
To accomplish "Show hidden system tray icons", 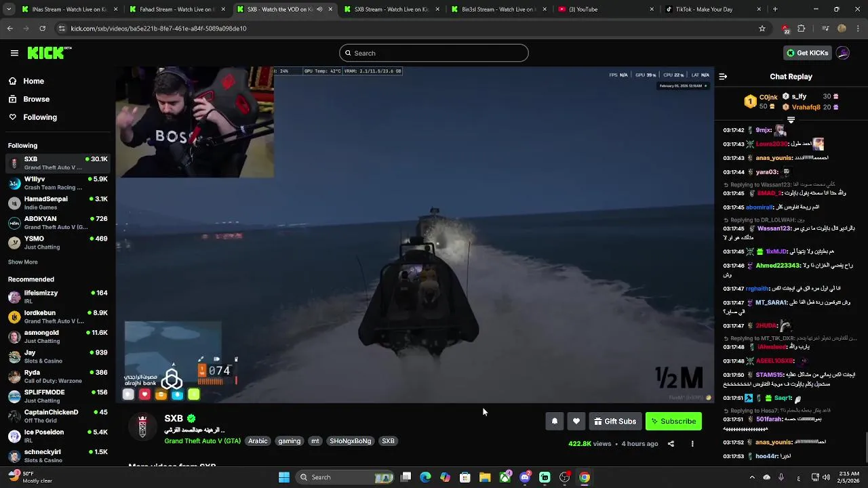I will click(x=751, y=477).
